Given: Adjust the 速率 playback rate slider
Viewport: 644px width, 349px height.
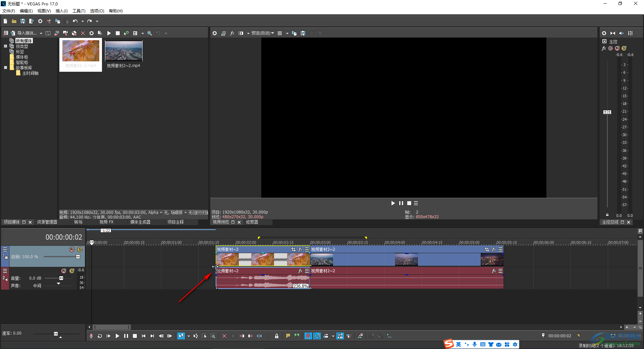Looking at the screenshot, I should click(56, 334).
